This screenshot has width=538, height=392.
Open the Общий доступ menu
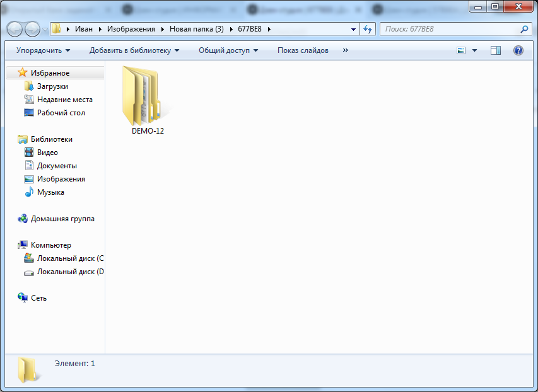(x=228, y=50)
